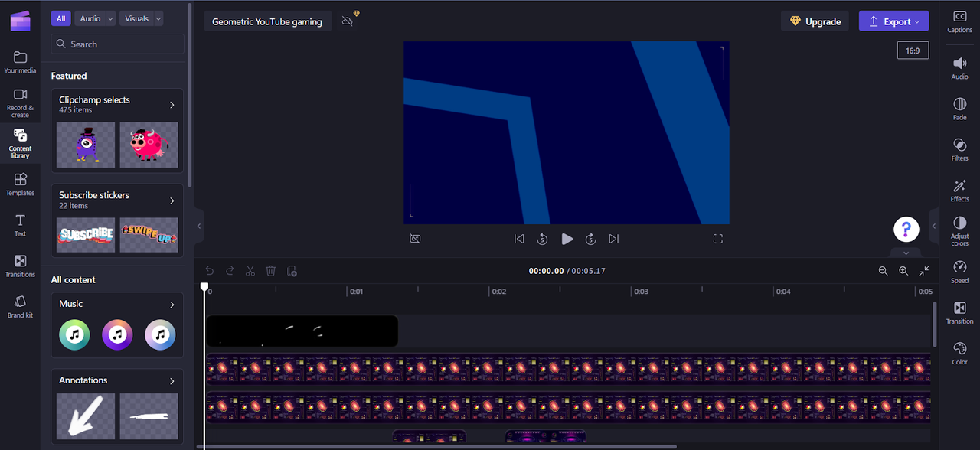Click the 0:02 mark on timeline ruler
This screenshot has width=980, height=450.
tap(498, 292)
